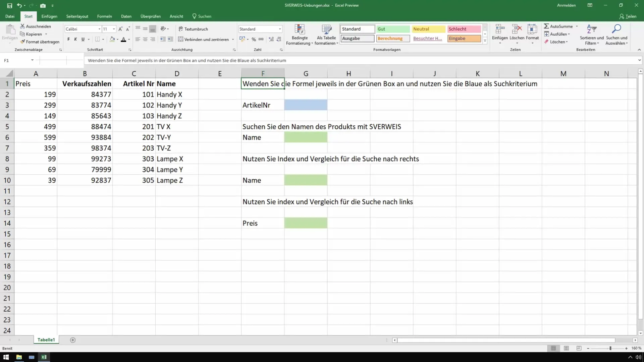Open Als Tabelle formatieren gallery
The height and width of the screenshot is (362, 644).
[326, 35]
